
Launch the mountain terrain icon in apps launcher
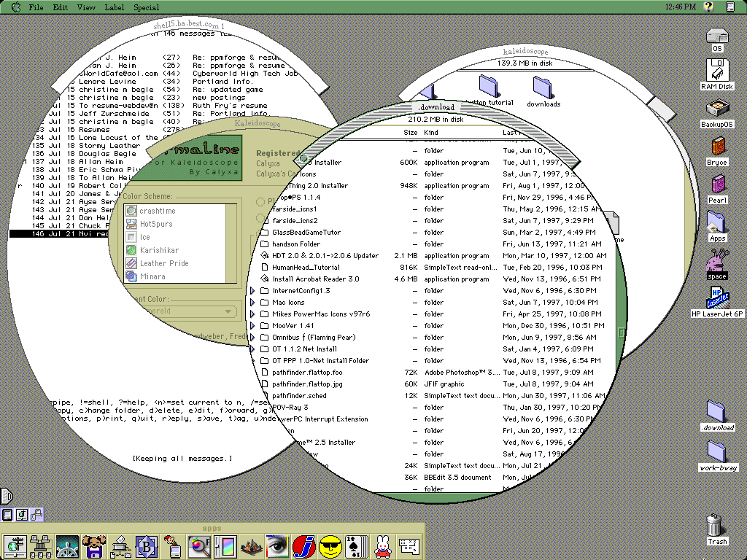(252, 546)
